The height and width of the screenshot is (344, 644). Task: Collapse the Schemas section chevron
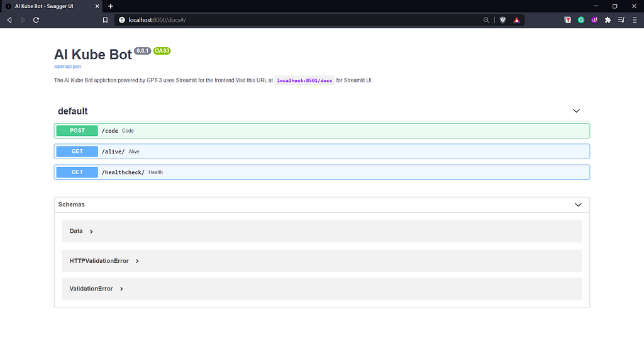pos(578,205)
